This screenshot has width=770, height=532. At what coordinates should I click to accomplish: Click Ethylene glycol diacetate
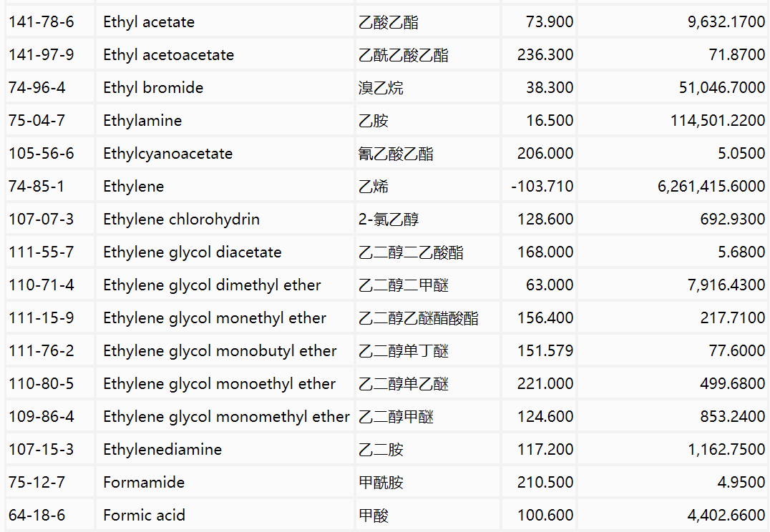tap(192, 252)
